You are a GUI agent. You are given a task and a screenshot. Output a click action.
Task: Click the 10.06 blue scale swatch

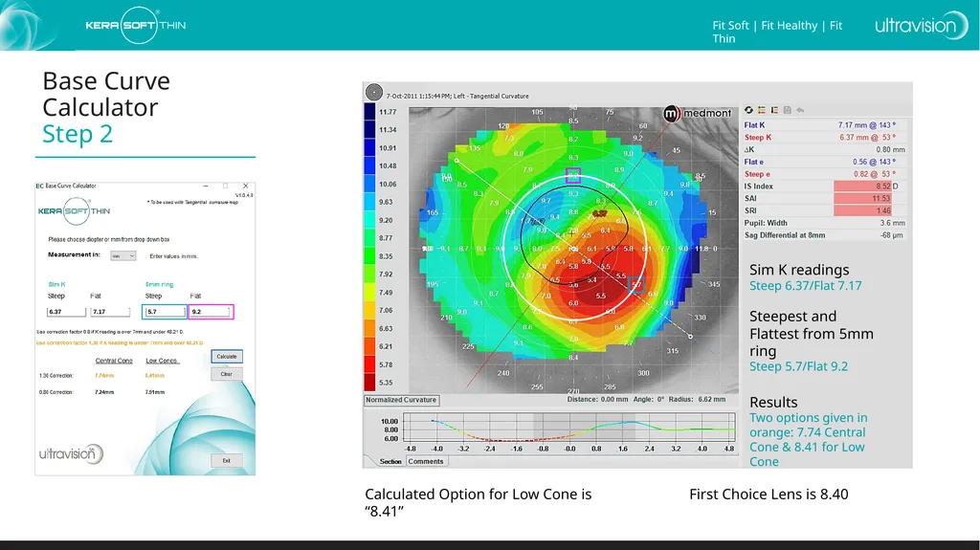pyautogui.click(x=369, y=184)
